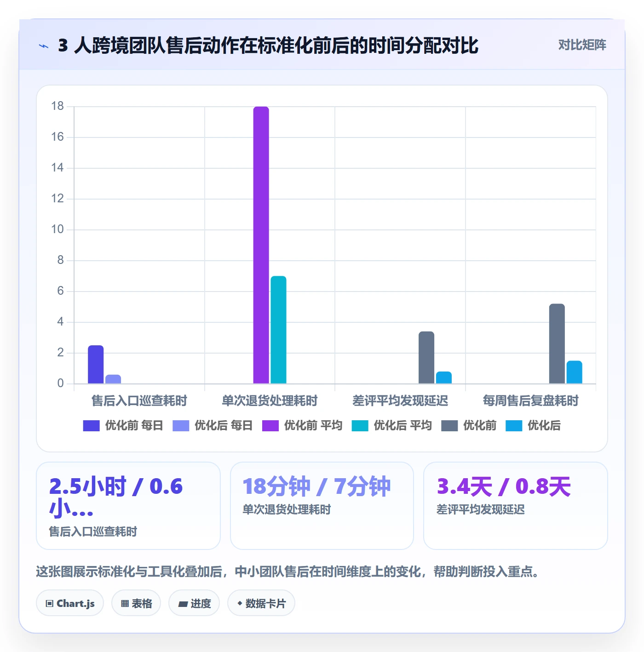Click the 单次退货处理耗时 axis label
This screenshot has height=652, width=644.
point(270,401)
